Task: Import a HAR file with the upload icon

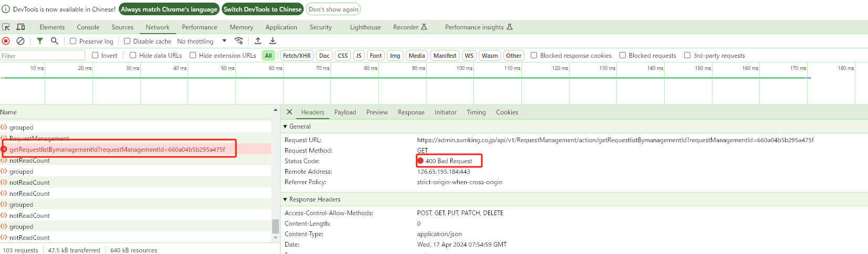Action: coord(258,41)
